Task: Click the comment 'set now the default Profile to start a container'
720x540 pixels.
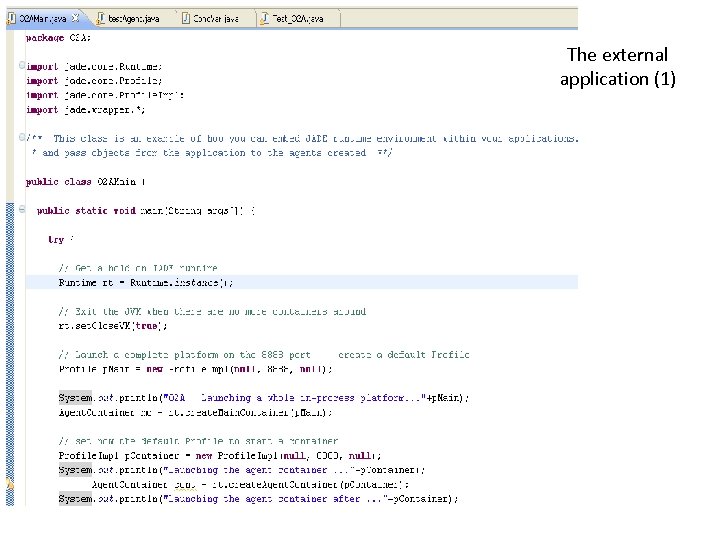Action: pos(198,441)
